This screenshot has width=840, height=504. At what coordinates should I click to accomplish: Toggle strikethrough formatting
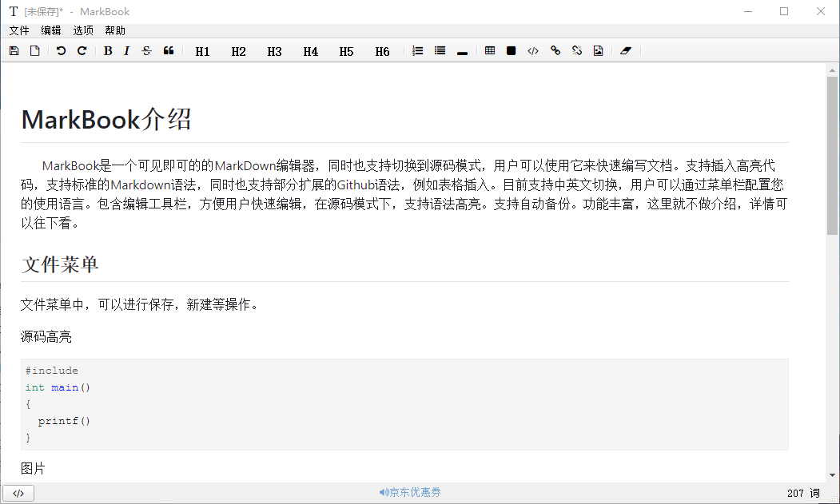(146, 51)
